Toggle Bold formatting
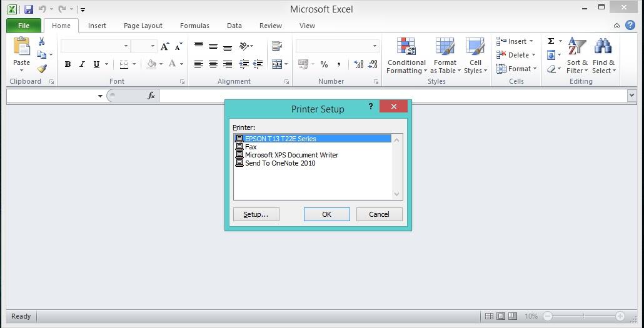This screenshot has width=644, height=328. click(68, 64)
